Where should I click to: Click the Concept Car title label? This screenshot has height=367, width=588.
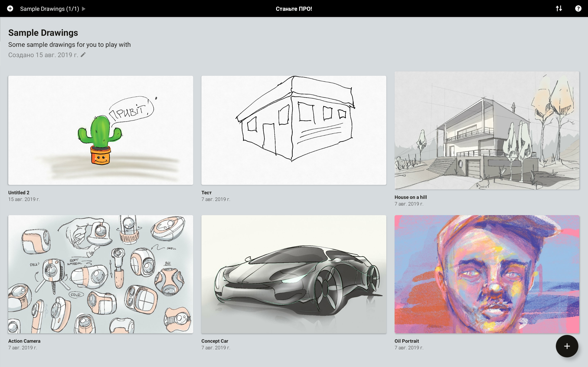[x=215, y=341]
